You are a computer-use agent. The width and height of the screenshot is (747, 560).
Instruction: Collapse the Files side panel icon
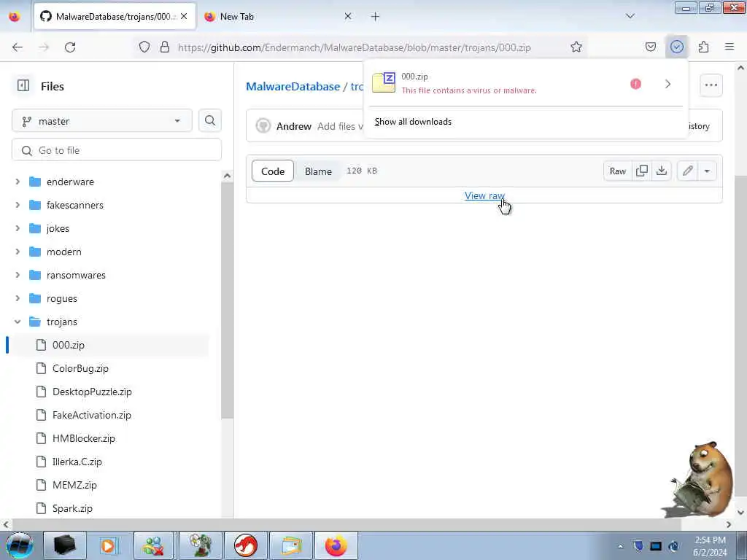(23, 86)
